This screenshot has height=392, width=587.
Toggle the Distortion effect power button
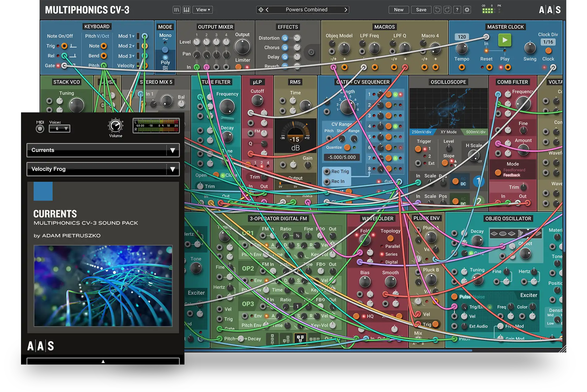tap(285, 38)
